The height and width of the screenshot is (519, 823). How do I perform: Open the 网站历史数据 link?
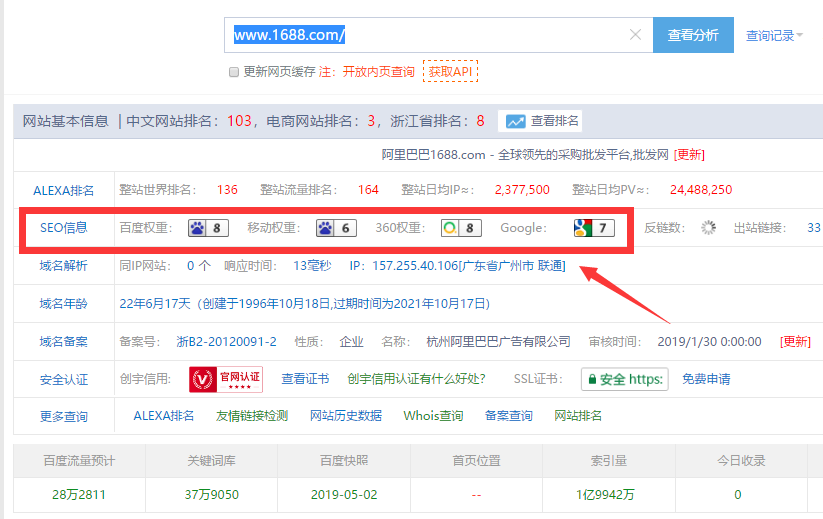345,416
